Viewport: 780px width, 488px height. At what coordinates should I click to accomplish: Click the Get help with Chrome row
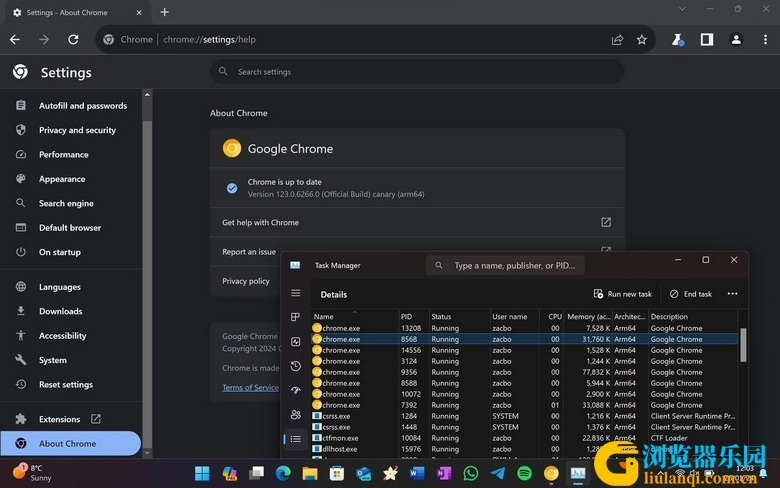coord(417,222)
